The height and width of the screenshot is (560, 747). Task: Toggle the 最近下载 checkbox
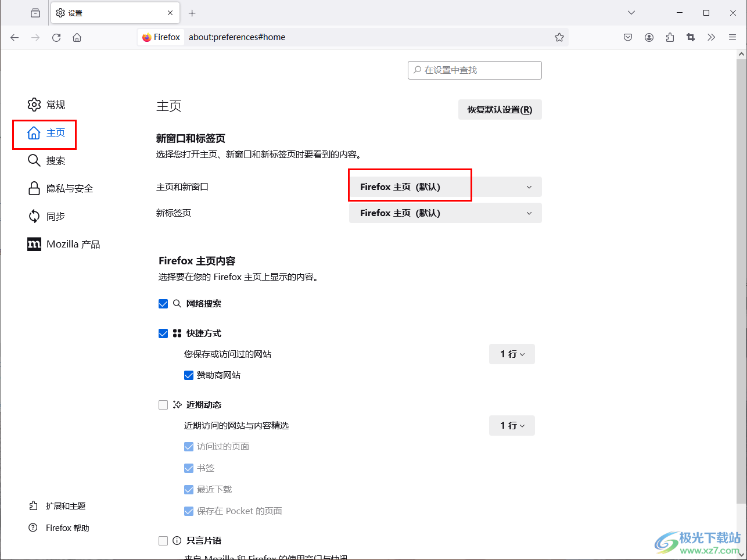[189, 490]
